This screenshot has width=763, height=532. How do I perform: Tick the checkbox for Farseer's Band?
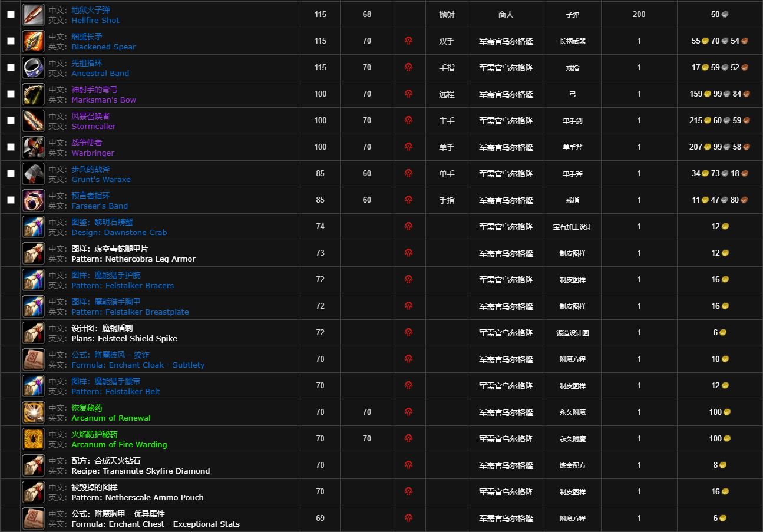coord(11,200)
